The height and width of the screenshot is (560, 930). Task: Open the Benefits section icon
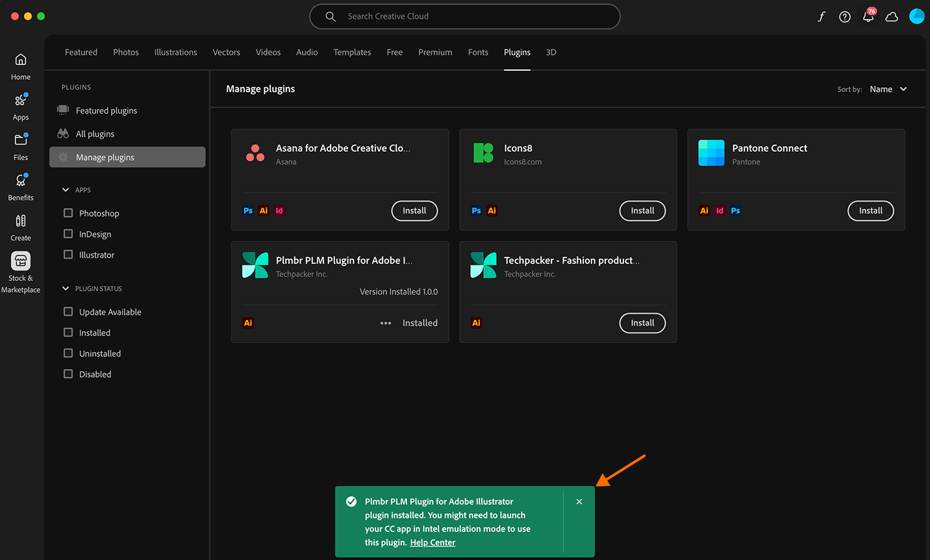21,181
